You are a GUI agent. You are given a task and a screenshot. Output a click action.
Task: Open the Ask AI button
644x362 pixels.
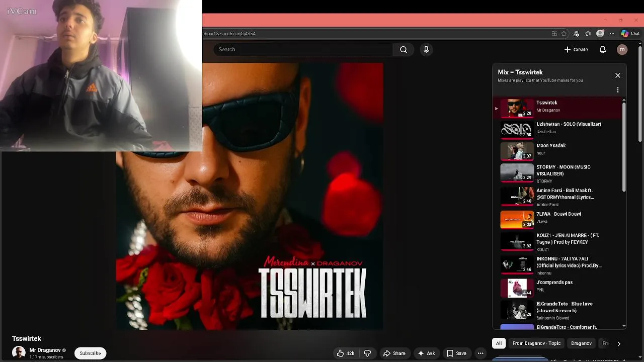pyautogui.click(x=426, y=353)
